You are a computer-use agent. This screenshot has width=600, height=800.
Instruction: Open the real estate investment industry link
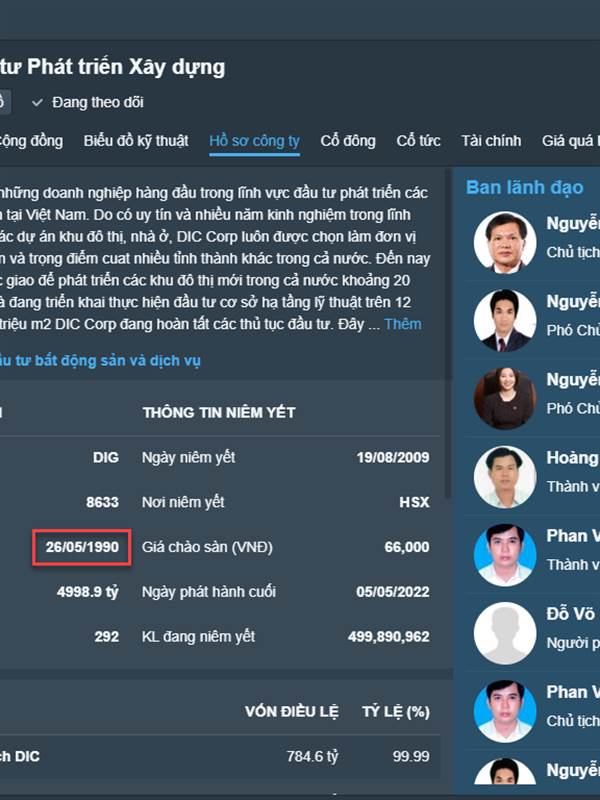tap(100, 361)
